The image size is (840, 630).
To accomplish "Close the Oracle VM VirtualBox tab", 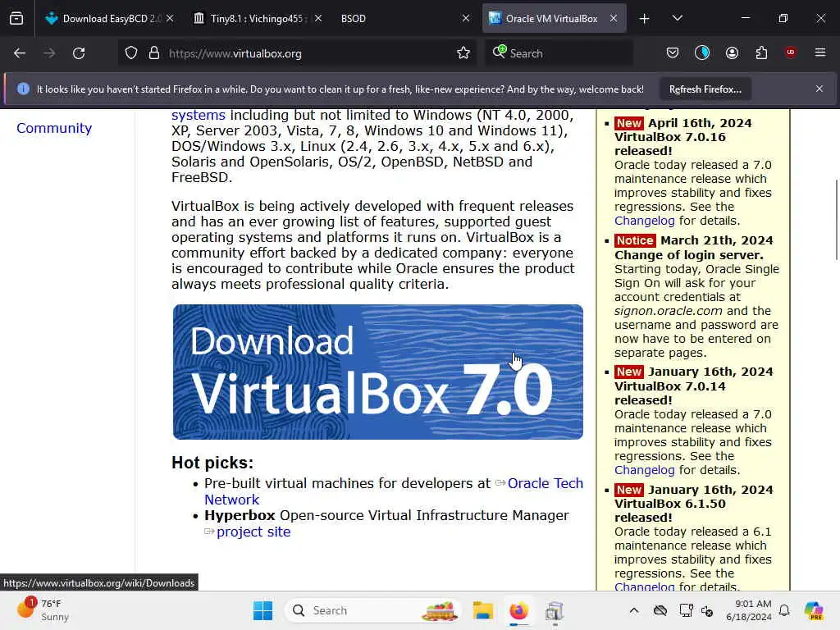I will pyautogui.click(x=614, y=19).
